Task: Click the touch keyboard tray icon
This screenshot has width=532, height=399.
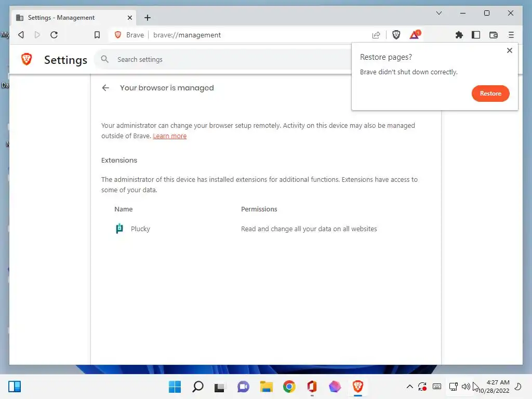Action: [437, 387]
